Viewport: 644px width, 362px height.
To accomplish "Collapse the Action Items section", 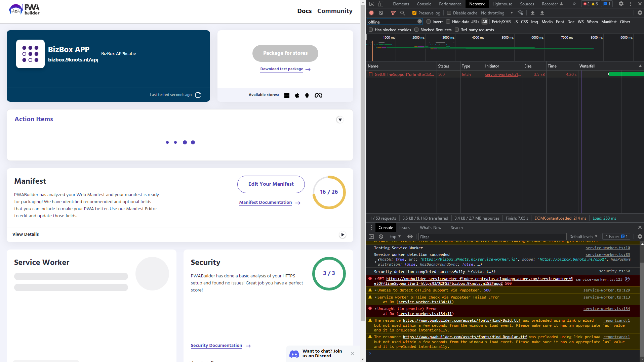I will [x=340, y=120].
